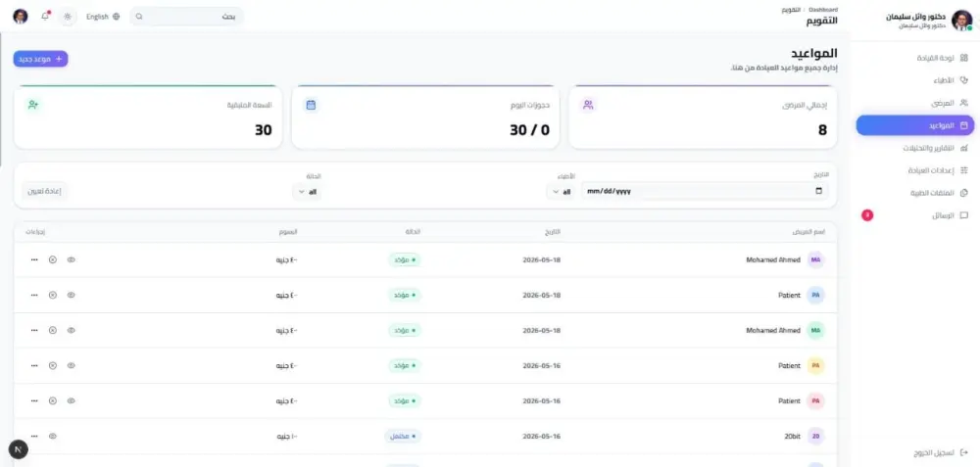This screenshot has width=980, height=467.
Task: Click the إجمالي المرضى total patients card icon
Action: click(x=587, y=105)
